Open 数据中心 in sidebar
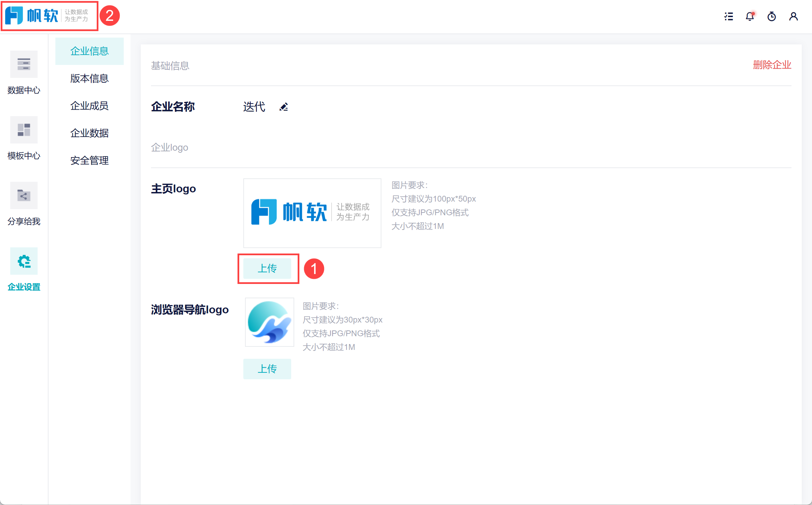 tap(24, 64)
